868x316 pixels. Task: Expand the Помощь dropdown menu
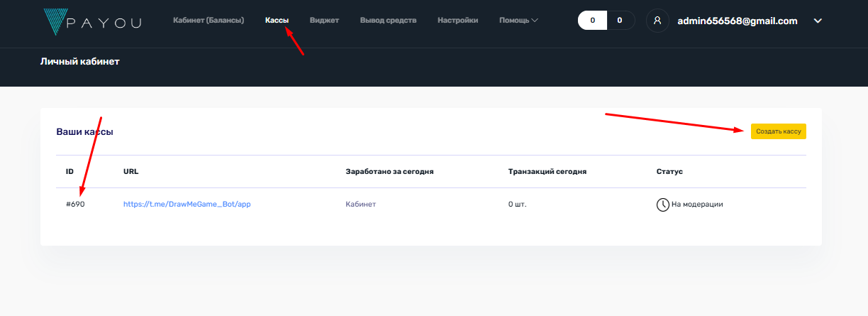[518, 21]
